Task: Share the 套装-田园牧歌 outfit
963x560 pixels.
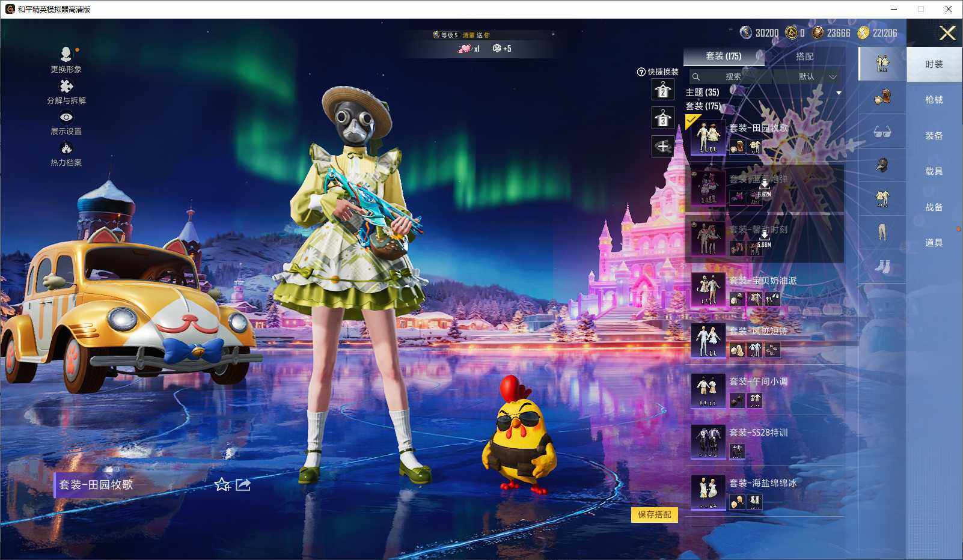Action: [243, 484]
